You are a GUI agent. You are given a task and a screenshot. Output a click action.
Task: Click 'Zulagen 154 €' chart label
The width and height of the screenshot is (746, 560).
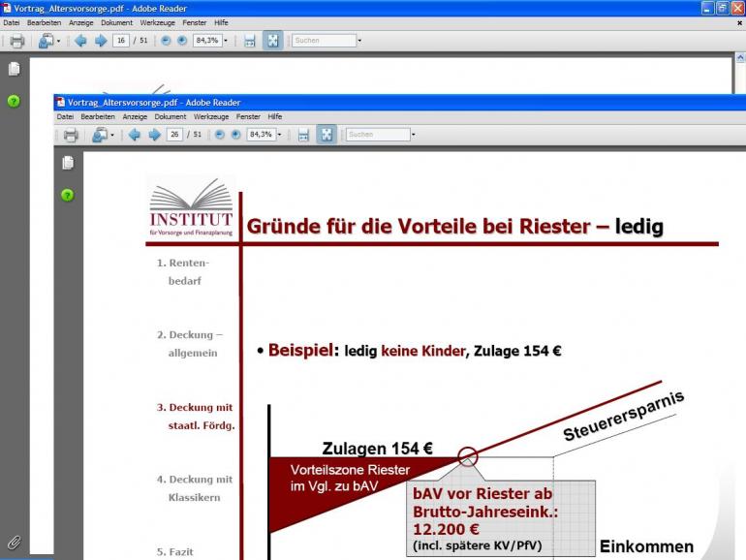tap(377, 449)
